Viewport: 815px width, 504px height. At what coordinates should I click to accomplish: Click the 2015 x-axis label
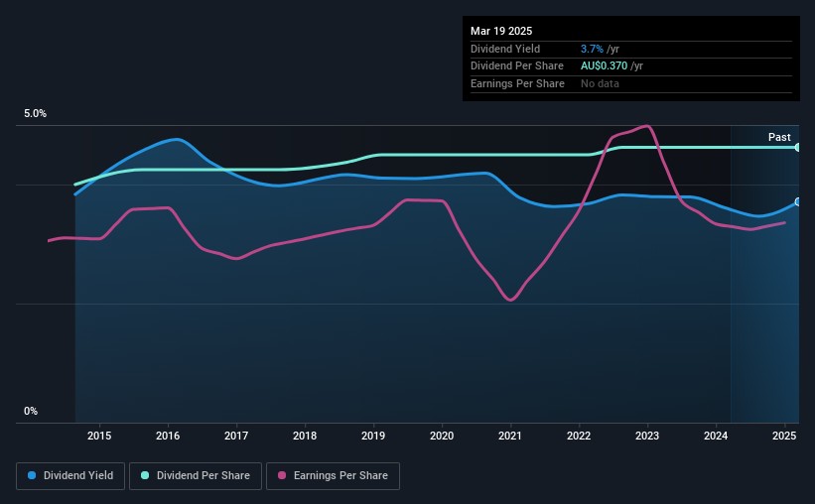click(99, 436)
